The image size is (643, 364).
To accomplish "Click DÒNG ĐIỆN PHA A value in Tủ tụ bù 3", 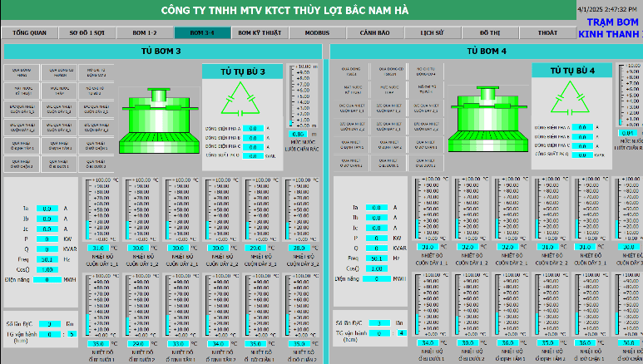I will point(253,128).
